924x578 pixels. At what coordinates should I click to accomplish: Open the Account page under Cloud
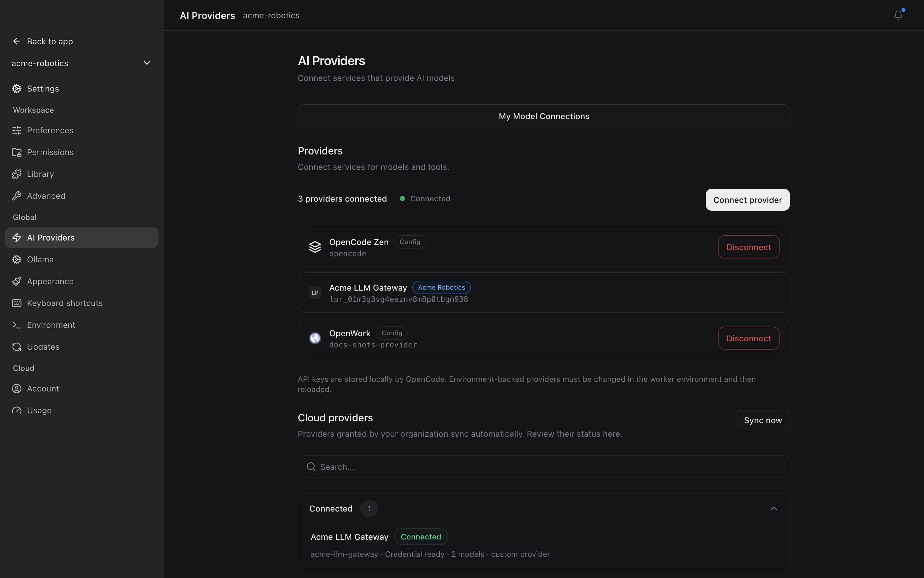pyautogui.click(x=82, y=389)
